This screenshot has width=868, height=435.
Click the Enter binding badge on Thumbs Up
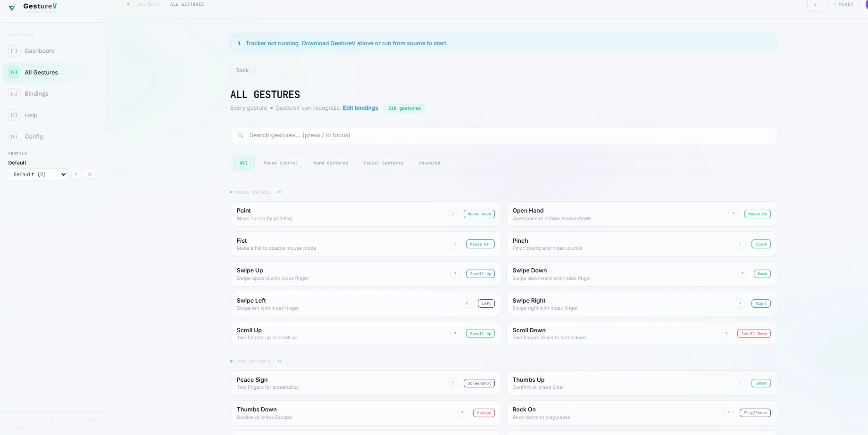point(761,383)
